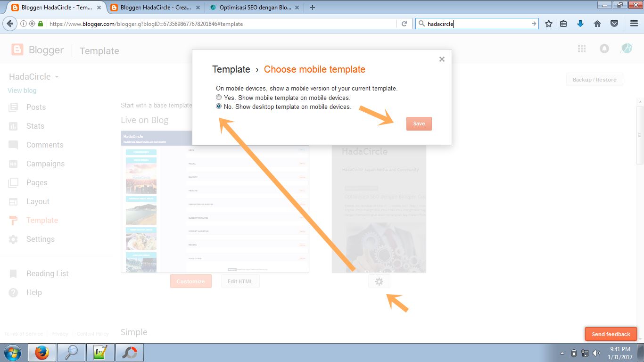This screenshot has height=362, width=644.
Task: Open Settings in the sidebar
Action: coord(41,239)
